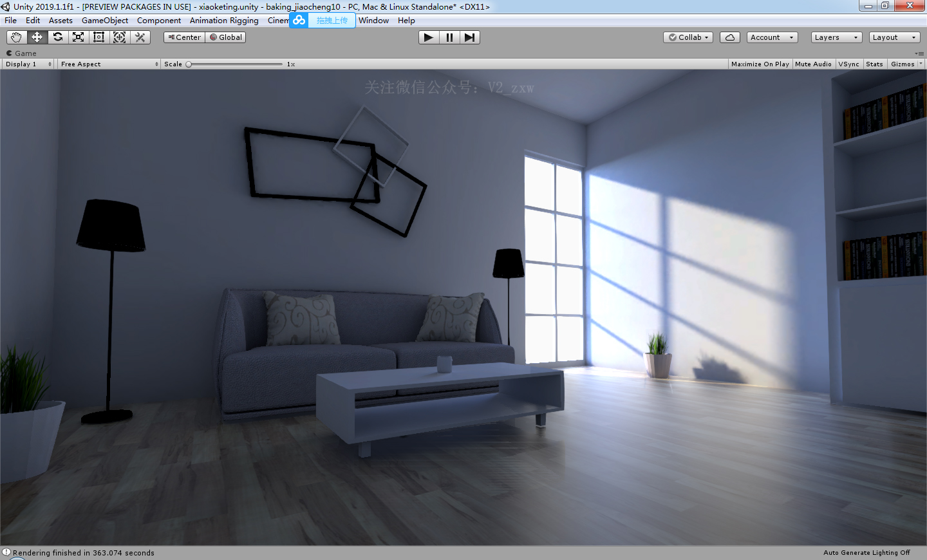Open the Component menu
This screenshot has height=560, width=927.
159,21
